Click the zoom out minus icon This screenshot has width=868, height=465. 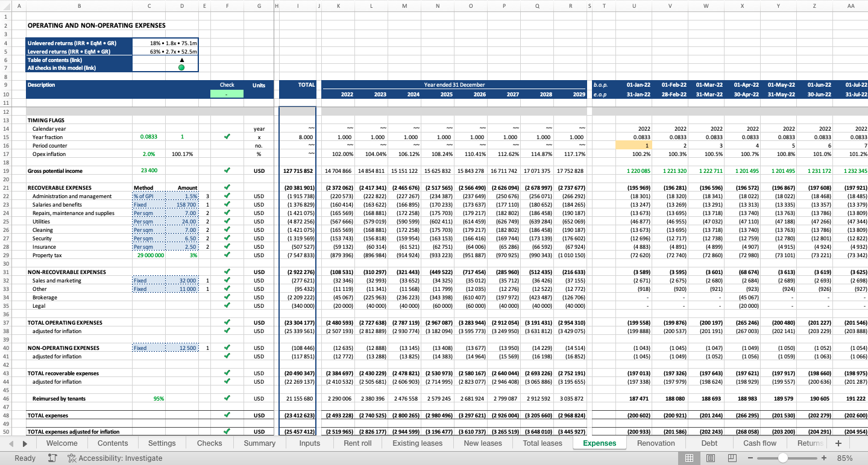click(750, 458)
